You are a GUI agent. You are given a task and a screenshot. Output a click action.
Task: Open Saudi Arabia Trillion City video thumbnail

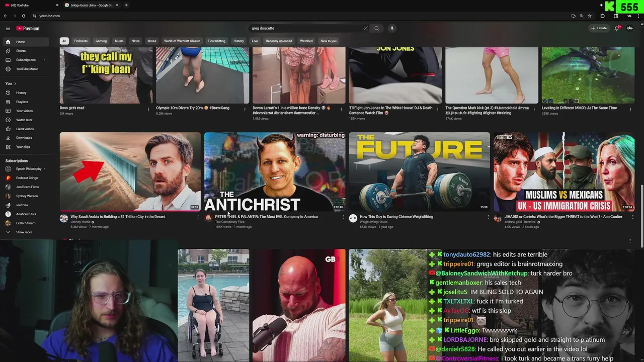[130, 171]
